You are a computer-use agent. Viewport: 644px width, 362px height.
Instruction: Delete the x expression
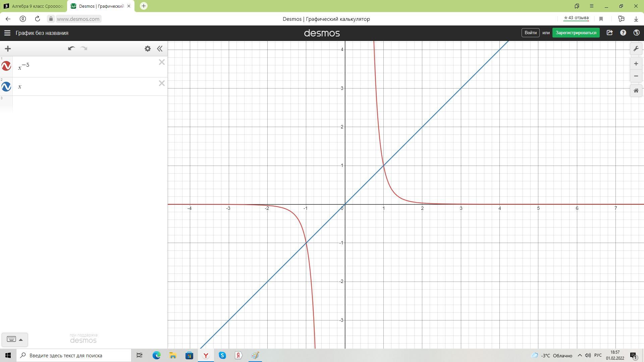click(162, 83)
